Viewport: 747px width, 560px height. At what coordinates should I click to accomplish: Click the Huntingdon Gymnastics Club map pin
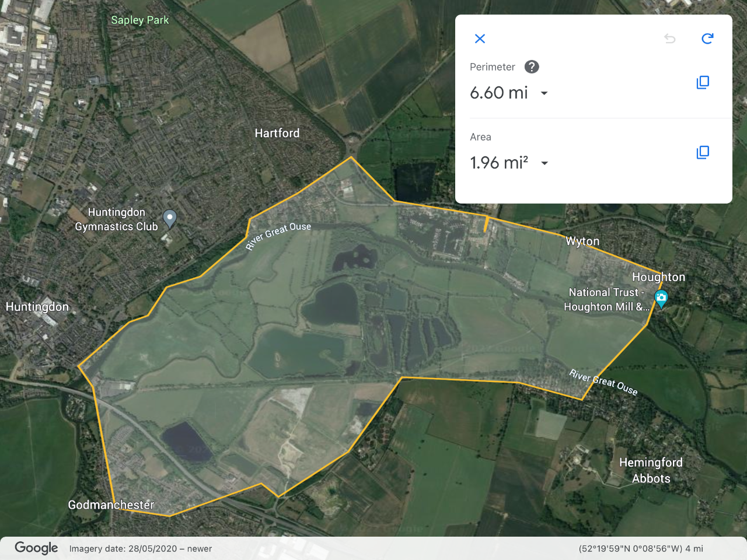coord(170,219)
